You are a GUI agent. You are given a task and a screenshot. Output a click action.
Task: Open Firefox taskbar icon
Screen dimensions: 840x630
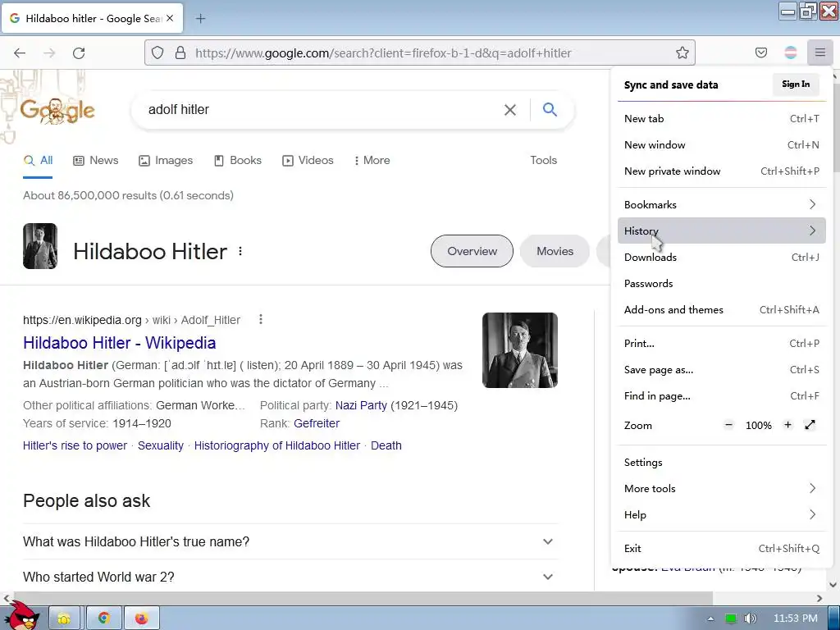click(141, 619)
